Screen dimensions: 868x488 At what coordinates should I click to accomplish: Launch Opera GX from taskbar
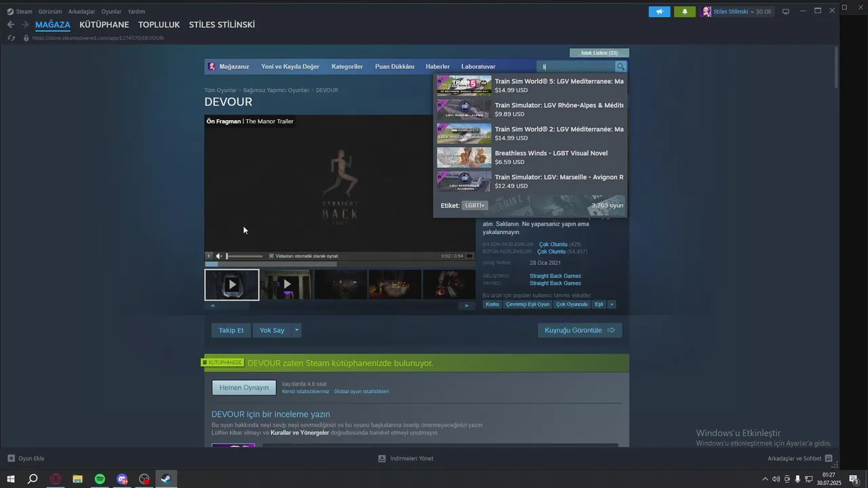[56, 479]
